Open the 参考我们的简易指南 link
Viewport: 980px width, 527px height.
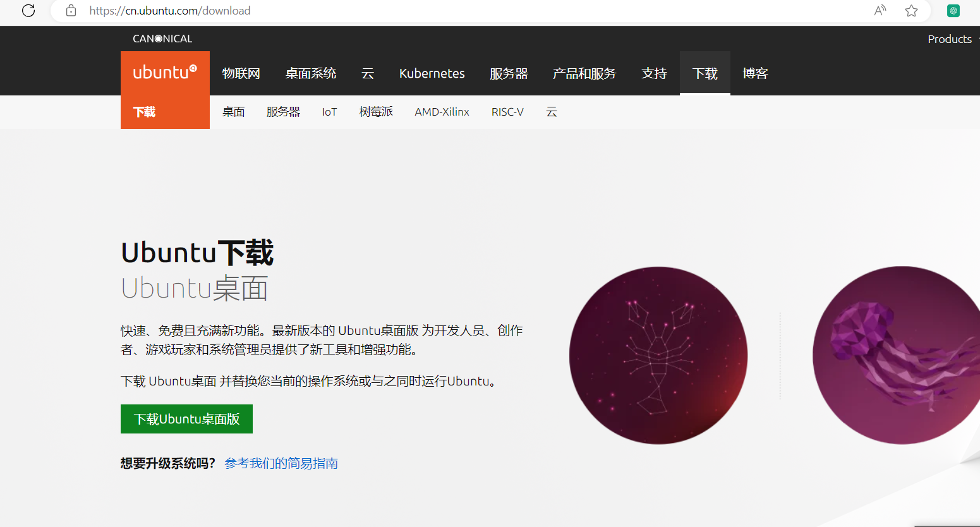pyautogui.click(x=281, y=463)
